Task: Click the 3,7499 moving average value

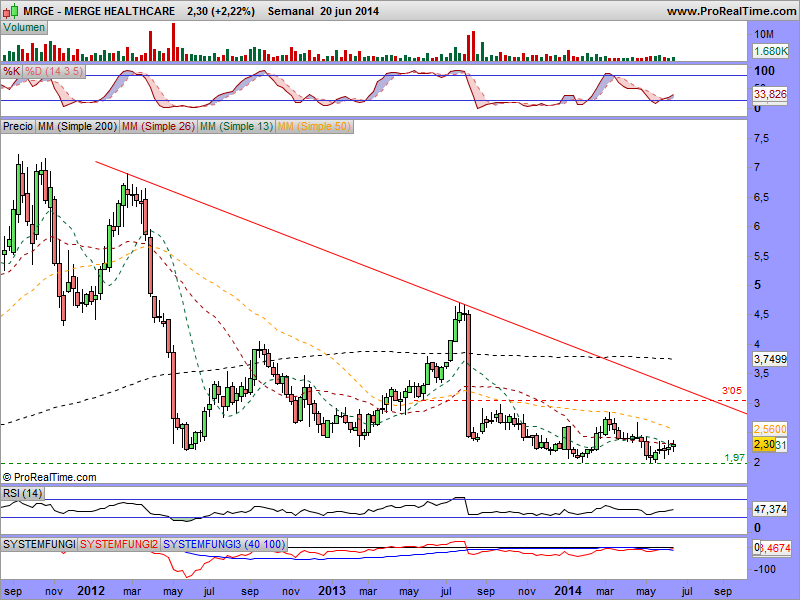Action: pos(770,359)
